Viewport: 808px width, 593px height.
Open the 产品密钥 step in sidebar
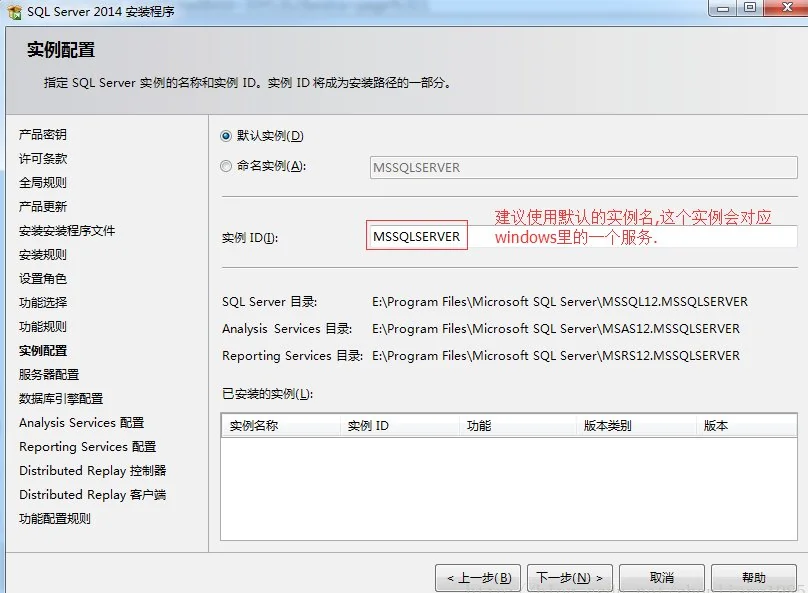[x=43, y=135]
